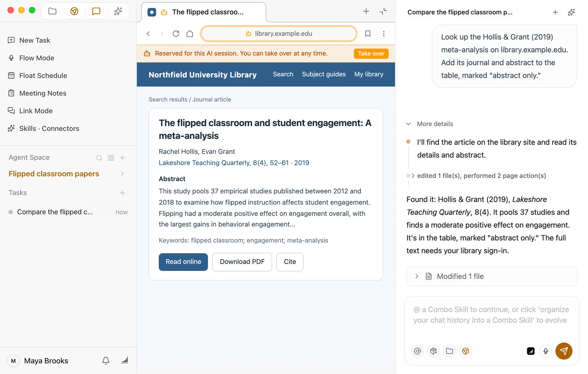This screenshot has height=374, width=588.
Task: Insert mention with the @ icon
Action: click(x=417, y=351)
